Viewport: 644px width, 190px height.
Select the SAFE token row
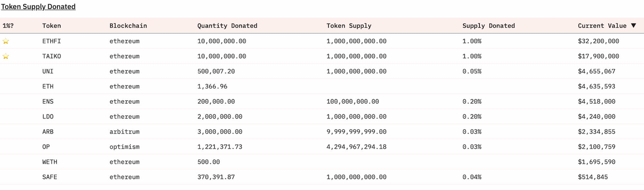coord(322,177)
